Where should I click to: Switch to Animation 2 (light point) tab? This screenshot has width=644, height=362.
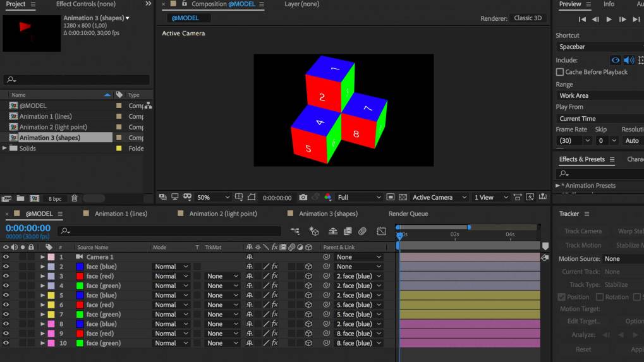click(x=222, y=214)
